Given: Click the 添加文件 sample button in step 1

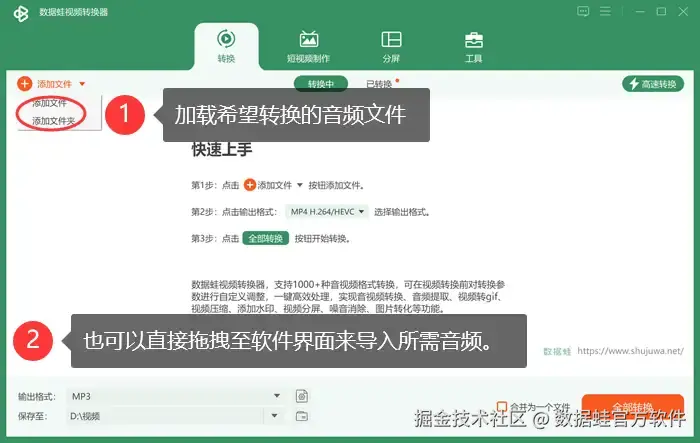Looking at the screenshot, I should (x=273, y=185).
